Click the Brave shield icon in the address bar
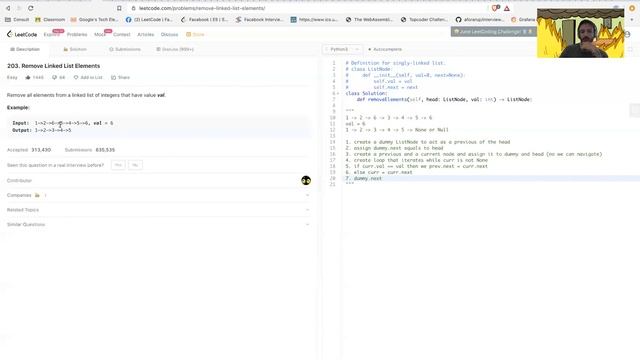This screenshot has width=640, height=360. coord(495,8)
